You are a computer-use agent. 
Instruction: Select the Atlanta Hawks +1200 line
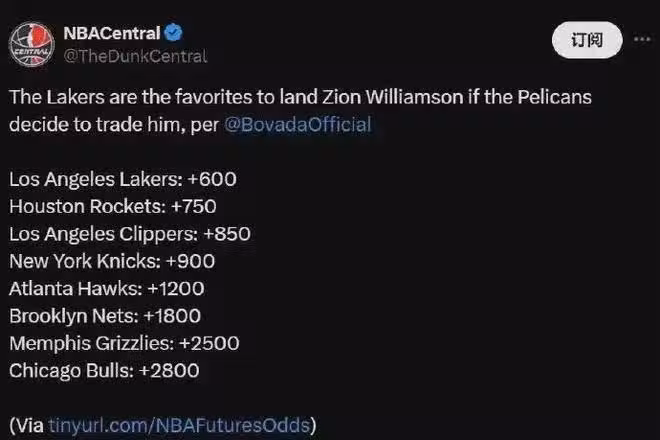point(107,288)
